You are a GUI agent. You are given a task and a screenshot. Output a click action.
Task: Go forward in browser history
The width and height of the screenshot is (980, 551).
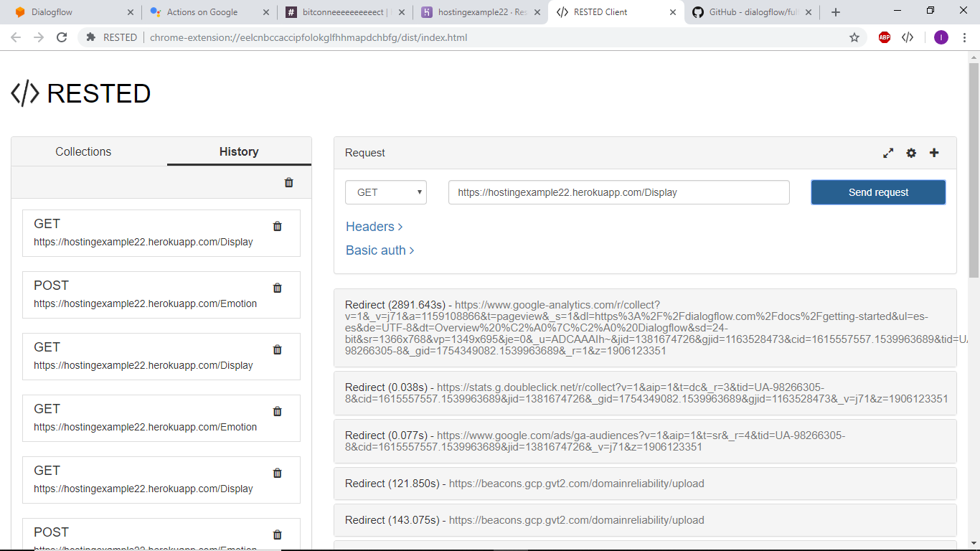[x=39, y=37]
